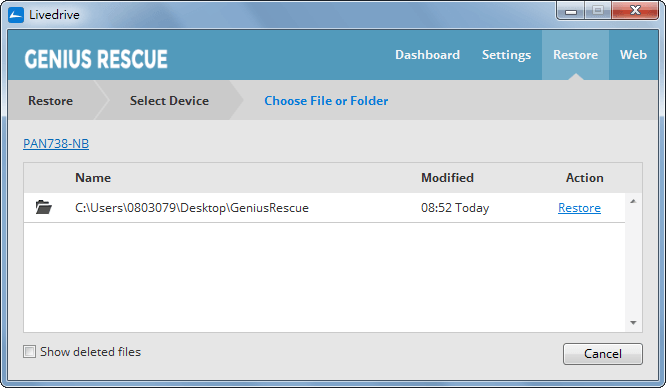Screen dimensions: 666x388
Task: Select C:\Users\0803079\Desktop\GeniusRescue row
Action: (324, 208)
